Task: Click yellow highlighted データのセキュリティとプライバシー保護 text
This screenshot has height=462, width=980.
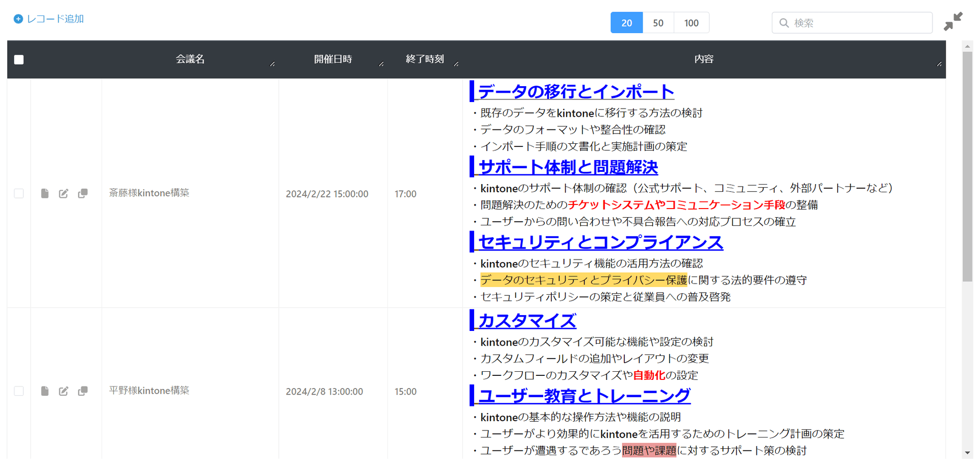Action: (x=584, y=280)
